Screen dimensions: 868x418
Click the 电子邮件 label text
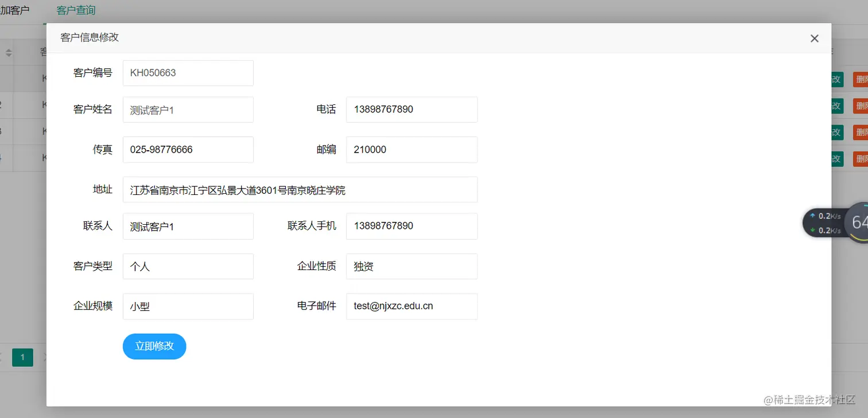tap(316, 306)
